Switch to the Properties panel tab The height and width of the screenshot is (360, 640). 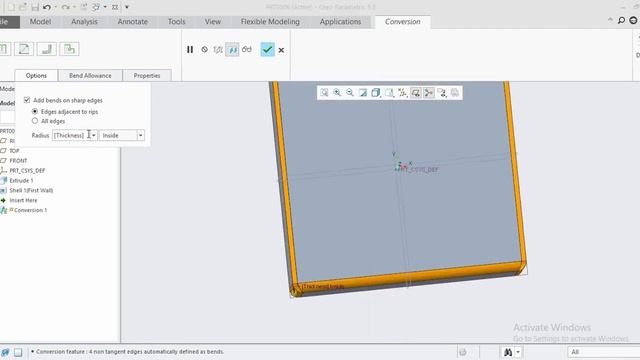coord(147,76)
